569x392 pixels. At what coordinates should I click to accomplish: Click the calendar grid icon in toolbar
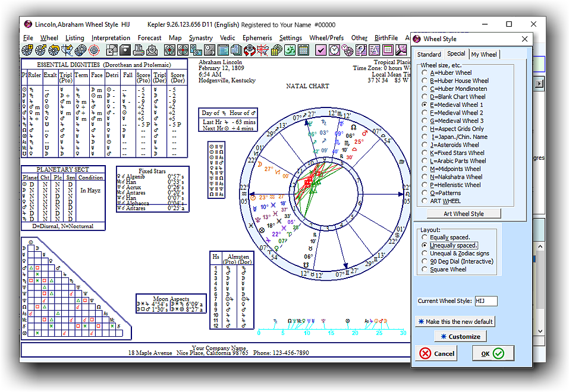tap(303, 50)
